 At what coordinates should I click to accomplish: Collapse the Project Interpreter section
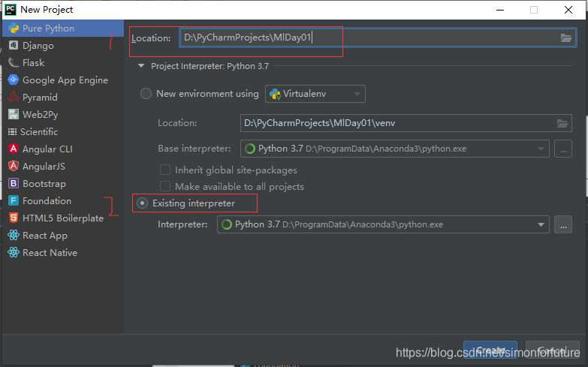pos(141,66)
